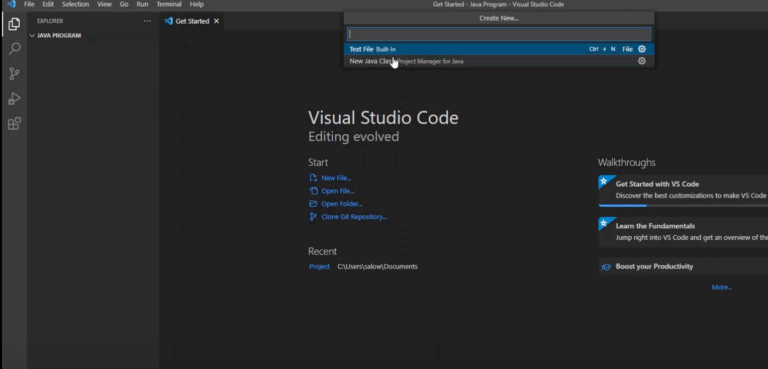The height and width of the screenshot is (369, 768).
Task: Open the View menu
Action: pos(104,4)
